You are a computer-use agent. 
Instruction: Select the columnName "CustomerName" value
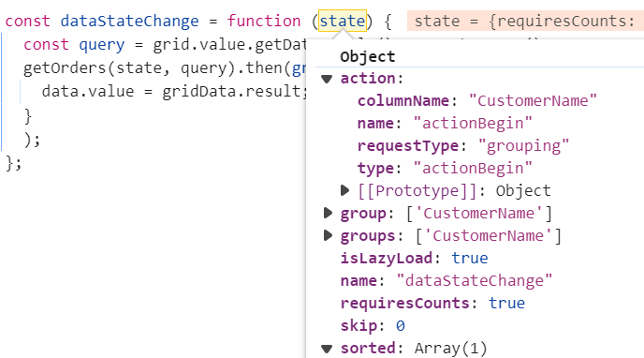[x=533, y=100]
